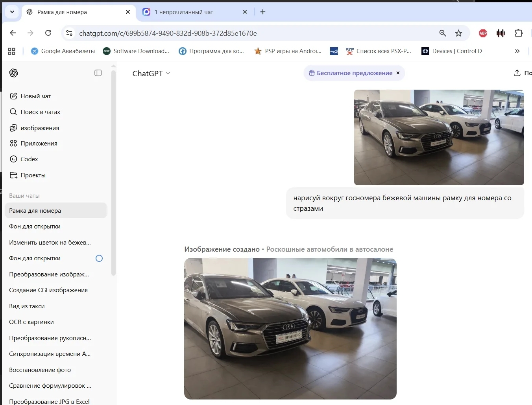The width and height of the screenshot is (532, 405).
Task: Click the sidebar vertical scrollbar
Action: coord(113,173)
